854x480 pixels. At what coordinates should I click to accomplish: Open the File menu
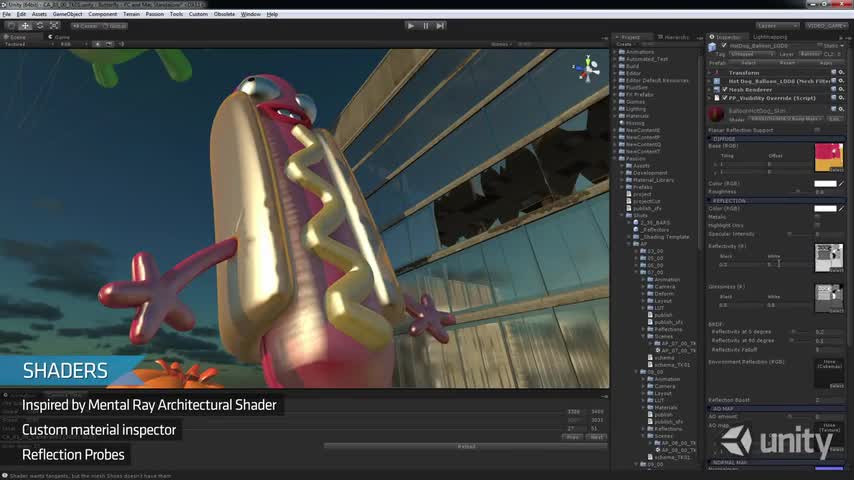pyautogui.click(x=7, y=14)
